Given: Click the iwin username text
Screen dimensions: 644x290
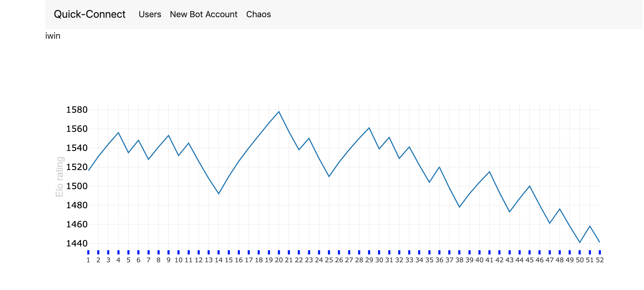Looking at the screenshot, I should [x=53, y=36].
